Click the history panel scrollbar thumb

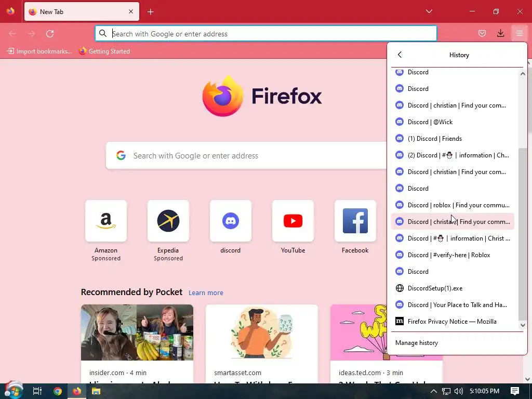(523, 233)
